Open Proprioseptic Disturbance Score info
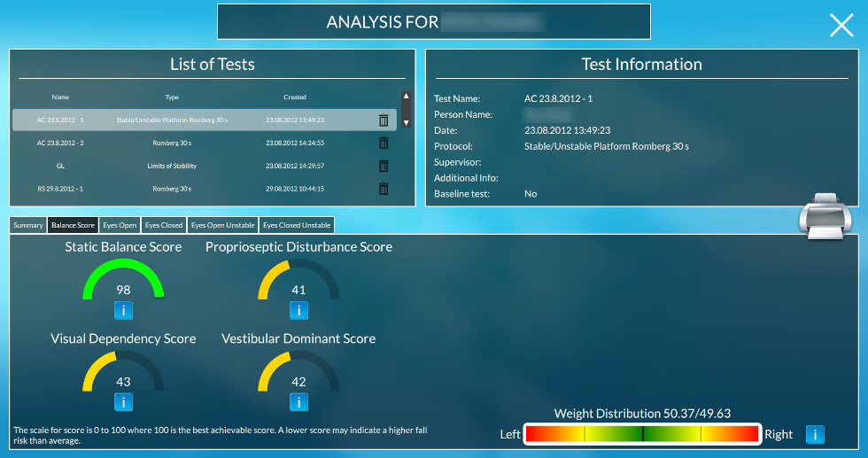This screenshot has height=458, width=868. (298, 310)
